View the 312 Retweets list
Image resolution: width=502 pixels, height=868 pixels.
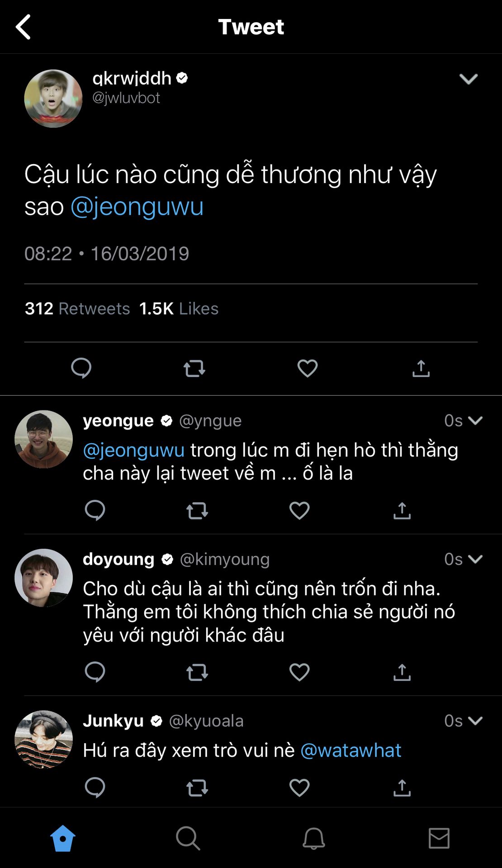77,309
